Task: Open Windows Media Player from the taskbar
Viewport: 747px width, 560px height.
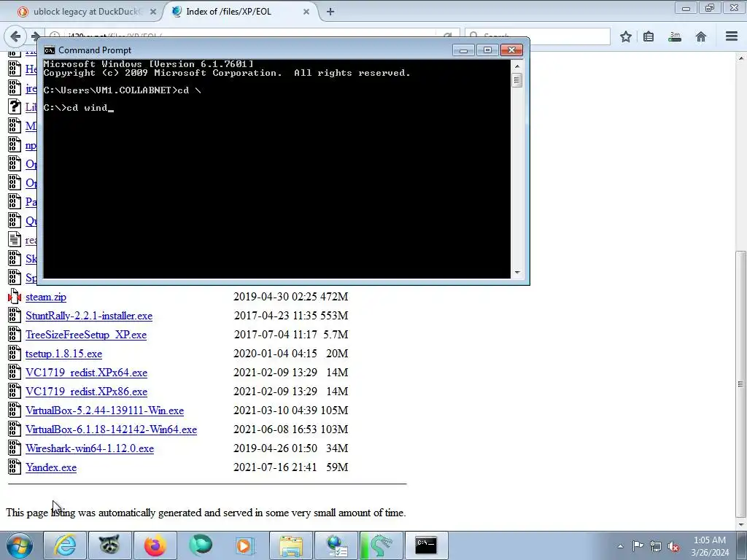Action: 245,545
